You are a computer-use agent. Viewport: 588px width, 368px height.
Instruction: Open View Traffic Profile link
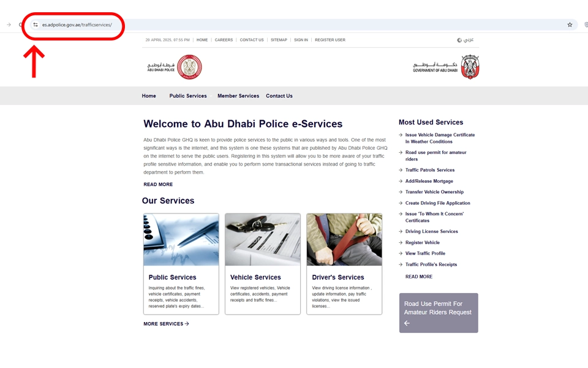[x=425, y=253]
